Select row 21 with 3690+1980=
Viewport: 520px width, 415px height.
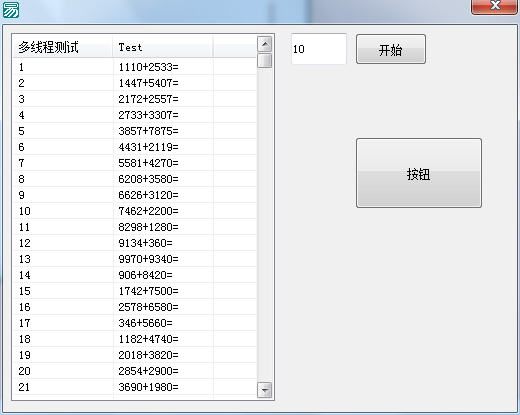[134, 387]
